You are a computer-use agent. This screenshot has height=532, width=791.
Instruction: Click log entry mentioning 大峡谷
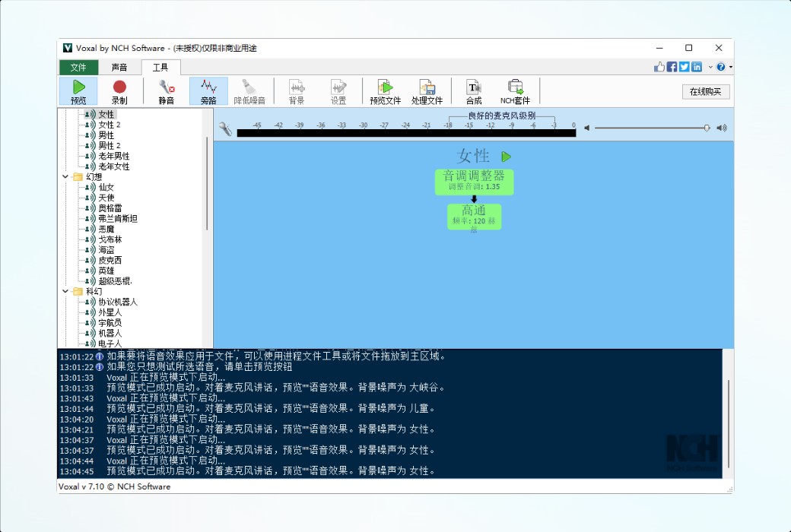pyautogui.click(x=253, y=388)
